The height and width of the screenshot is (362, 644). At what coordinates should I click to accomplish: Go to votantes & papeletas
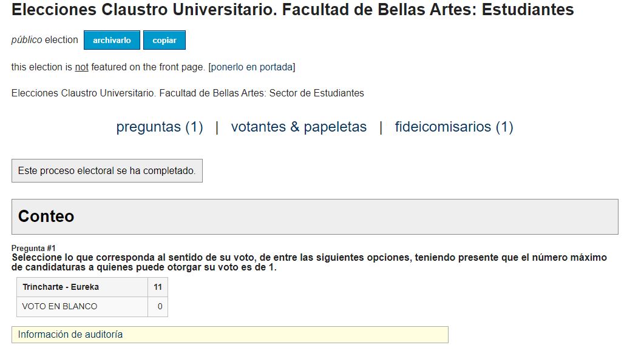299,127
